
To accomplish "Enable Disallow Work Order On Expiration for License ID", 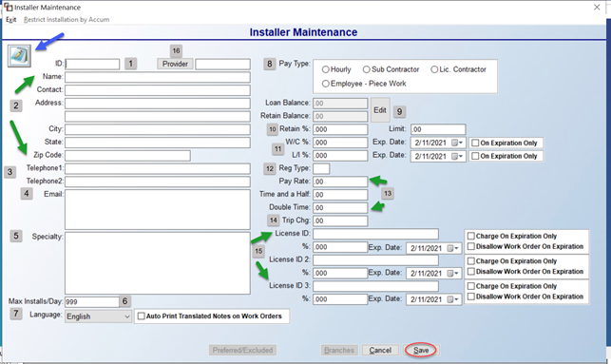I will coord(470,246).
